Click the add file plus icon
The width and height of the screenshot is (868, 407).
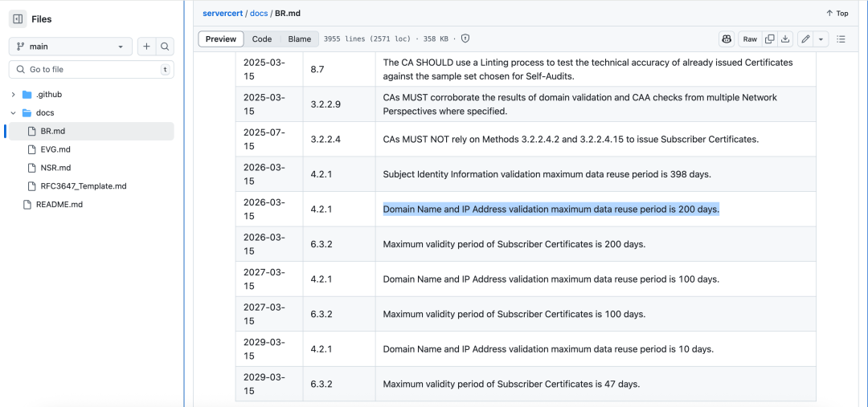(146, 47)
